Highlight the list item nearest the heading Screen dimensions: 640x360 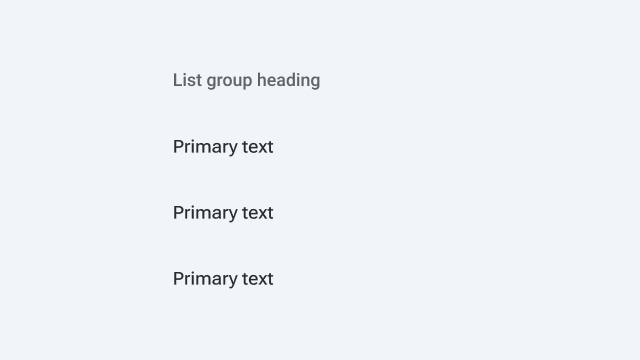[x=223, y=147]
